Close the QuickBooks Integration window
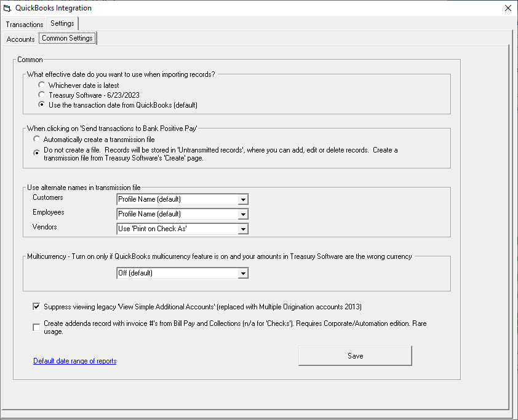The width and height of the screenshot is (518, 420). (508, 8)
